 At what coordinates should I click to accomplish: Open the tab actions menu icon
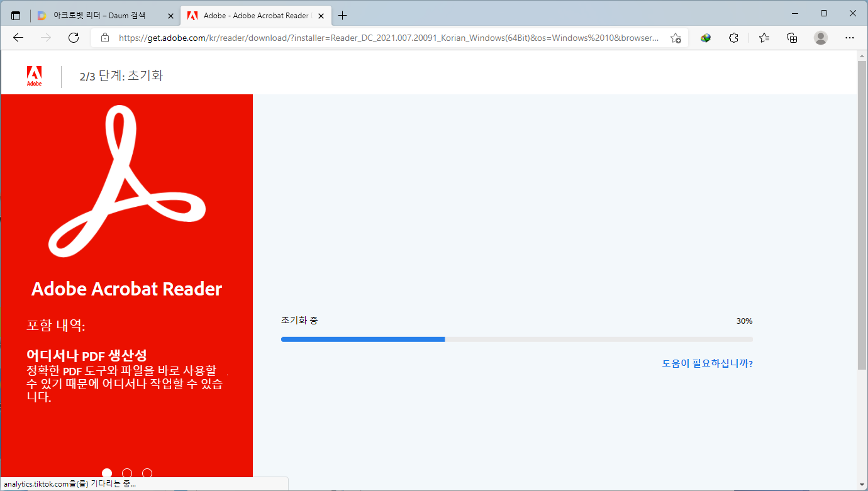click(16, 16)
